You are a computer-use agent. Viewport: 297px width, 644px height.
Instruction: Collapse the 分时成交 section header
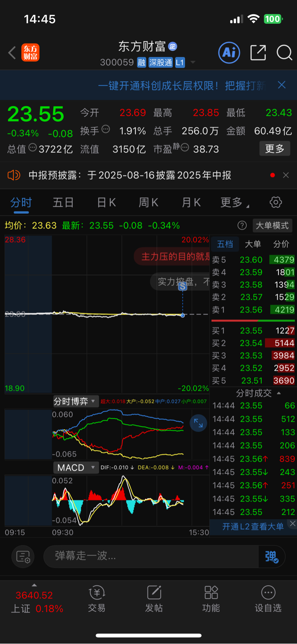point(258,393)
